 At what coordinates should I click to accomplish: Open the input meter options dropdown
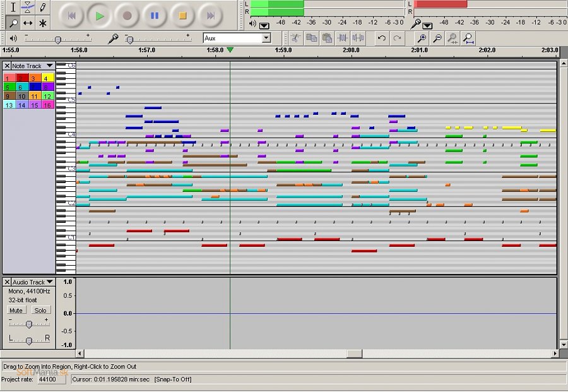click(x=427, y=25)
